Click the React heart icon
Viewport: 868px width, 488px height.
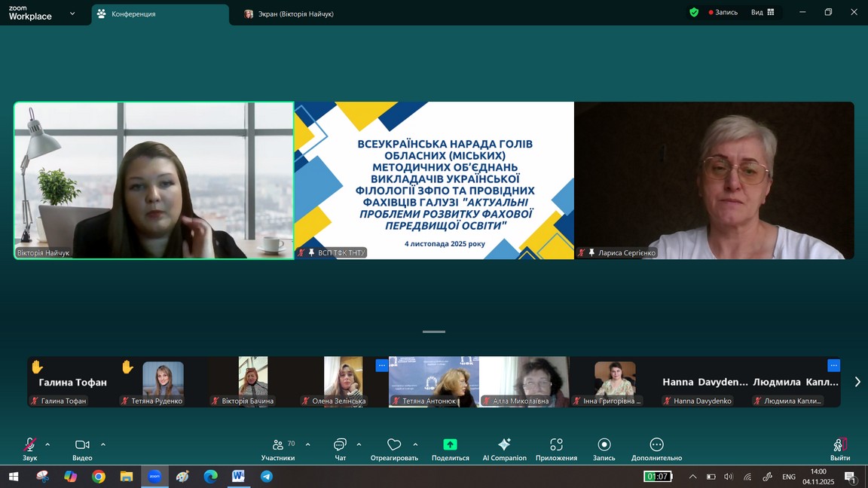pos(393,445)
